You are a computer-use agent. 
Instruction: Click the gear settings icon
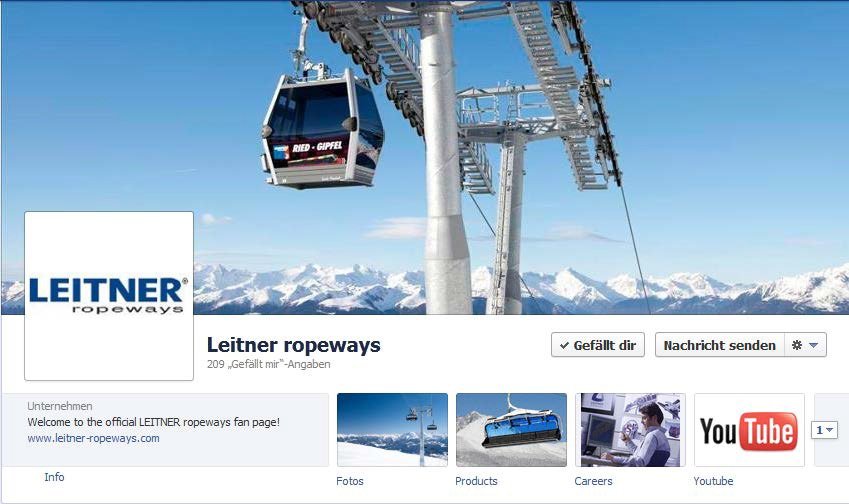pos(796,345)
